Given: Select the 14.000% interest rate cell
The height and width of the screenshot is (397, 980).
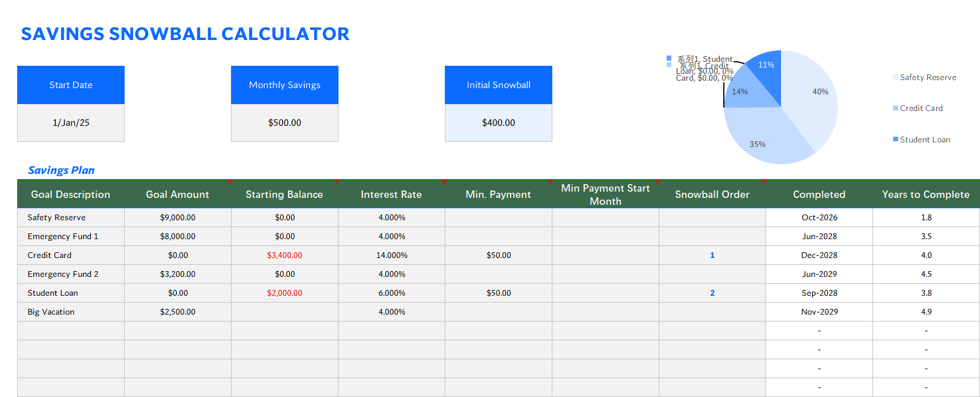Looking at the screenshot, I should [x=392, y=255].
